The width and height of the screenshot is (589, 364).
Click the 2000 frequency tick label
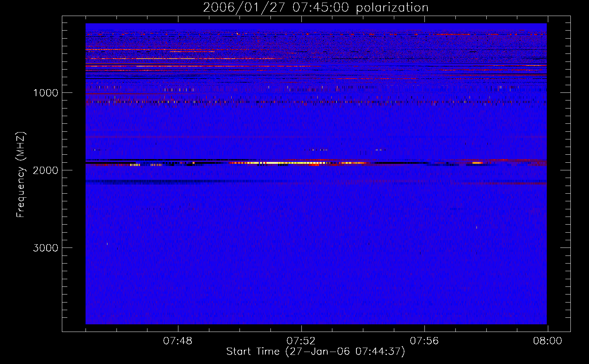[46, 170]
